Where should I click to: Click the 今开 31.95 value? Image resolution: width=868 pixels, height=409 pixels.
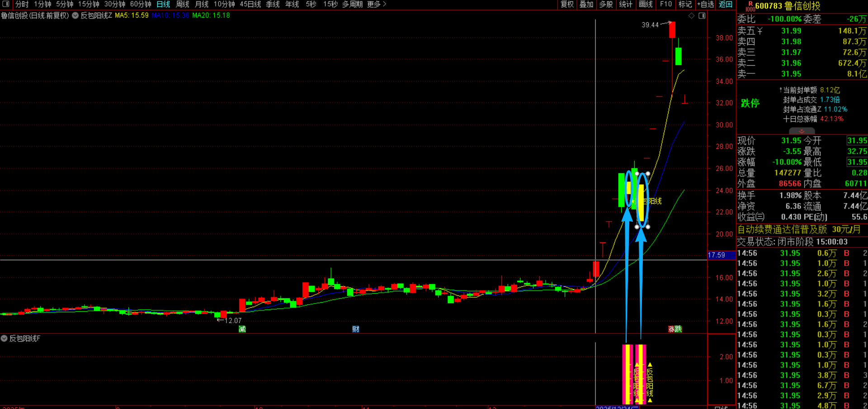857,141
